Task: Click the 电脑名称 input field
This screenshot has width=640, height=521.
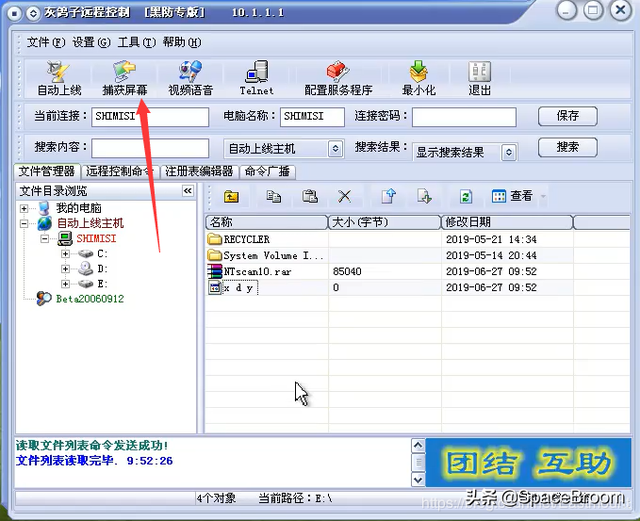Action: (312, 117)
